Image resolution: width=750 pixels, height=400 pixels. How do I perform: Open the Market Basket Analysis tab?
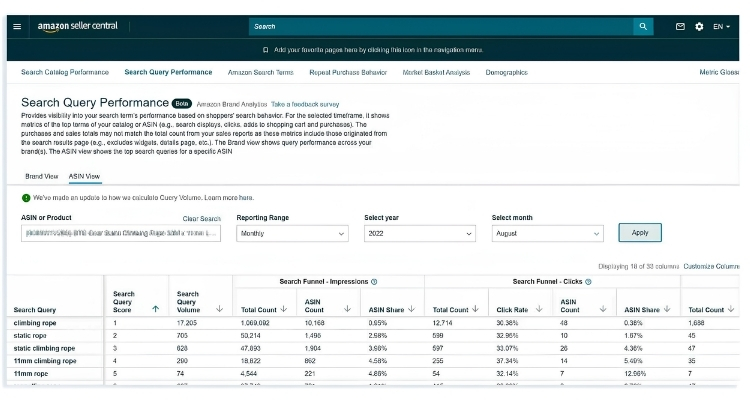[x=436, y=72]
